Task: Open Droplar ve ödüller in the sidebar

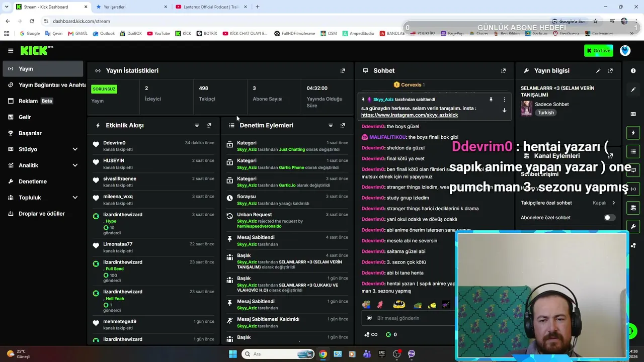Action: coord(42,214)
